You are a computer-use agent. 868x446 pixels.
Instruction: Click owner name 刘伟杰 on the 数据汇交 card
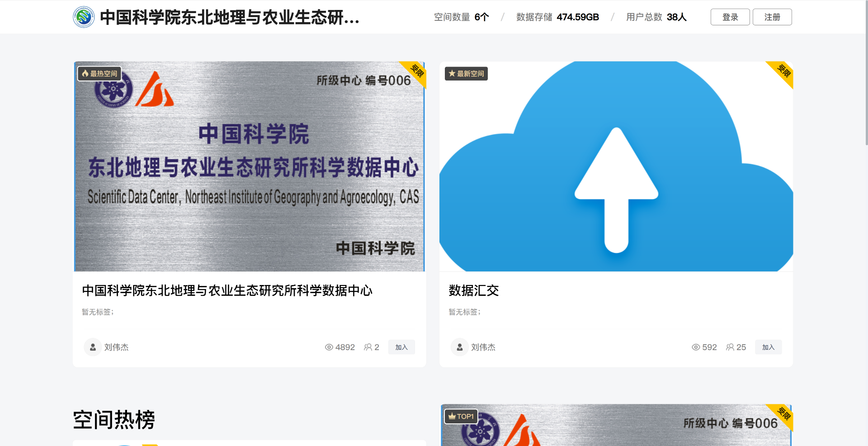[483, 347]
